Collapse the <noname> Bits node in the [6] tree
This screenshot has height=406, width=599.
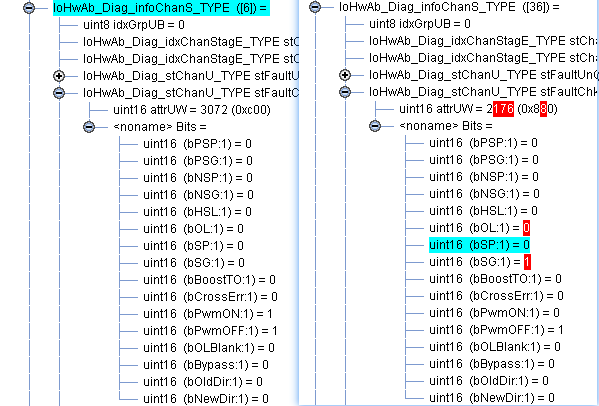pos(89,127)
